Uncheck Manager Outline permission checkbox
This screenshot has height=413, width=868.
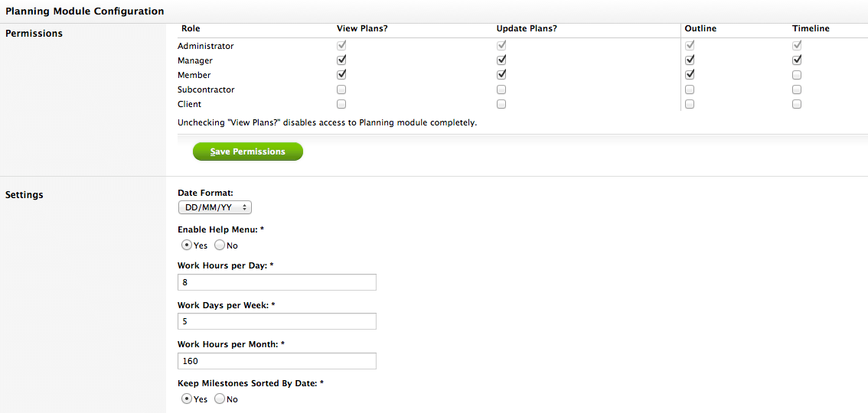coord(690,60)
